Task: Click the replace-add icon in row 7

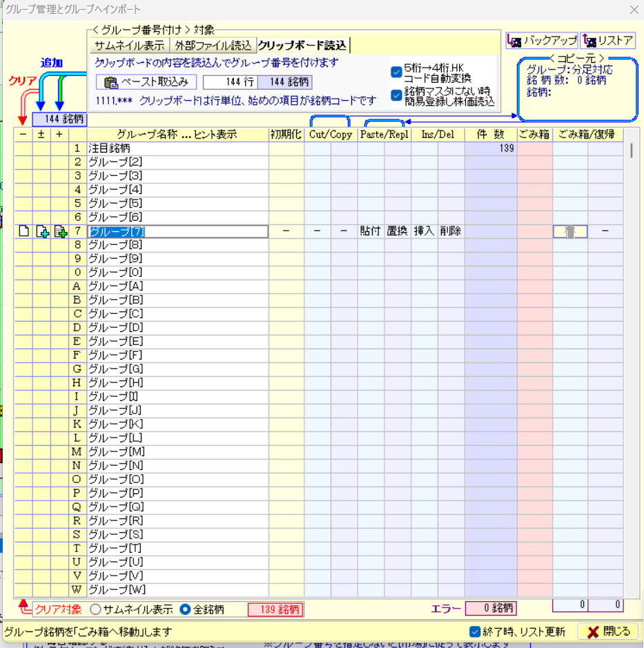Action: click(41, 232)
